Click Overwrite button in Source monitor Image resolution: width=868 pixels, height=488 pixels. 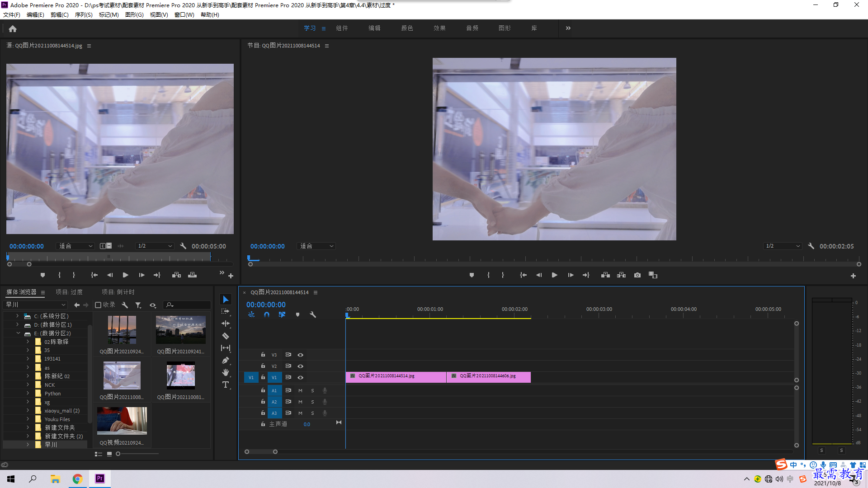193,275
